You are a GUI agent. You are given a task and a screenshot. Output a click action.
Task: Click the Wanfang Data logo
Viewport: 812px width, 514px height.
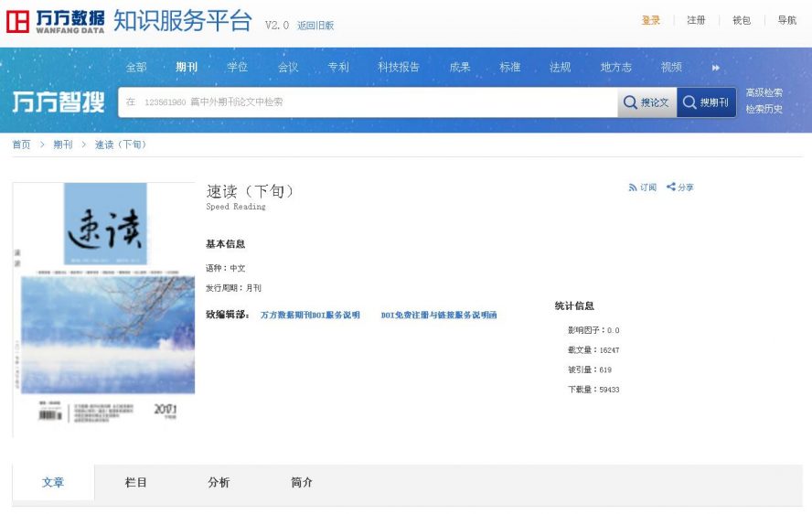tap(55, 22)
